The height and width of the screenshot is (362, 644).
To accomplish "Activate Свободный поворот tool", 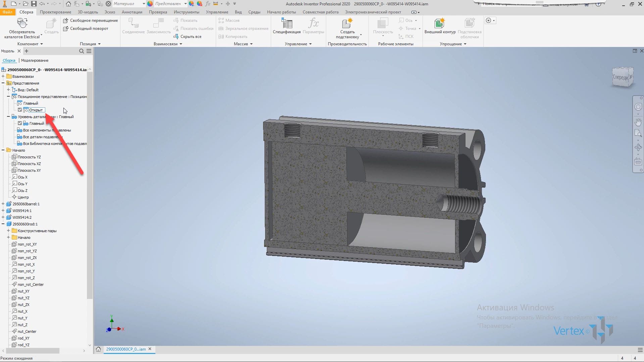I will pyautogui.click(x=86, y=29).
